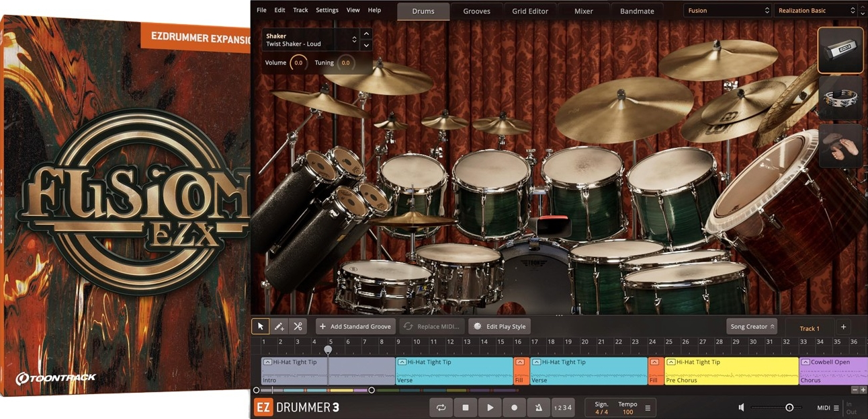Mute the master volume speaker icon
The height and width of the screenshot is (419, 868).
742,407
